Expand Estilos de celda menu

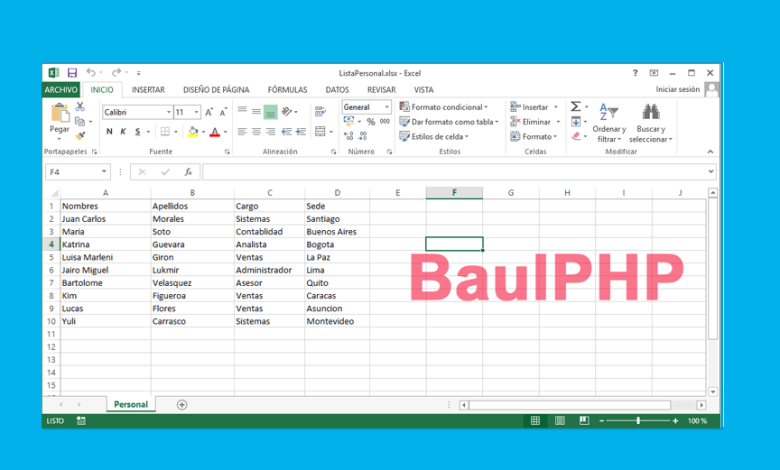(434, 136)
